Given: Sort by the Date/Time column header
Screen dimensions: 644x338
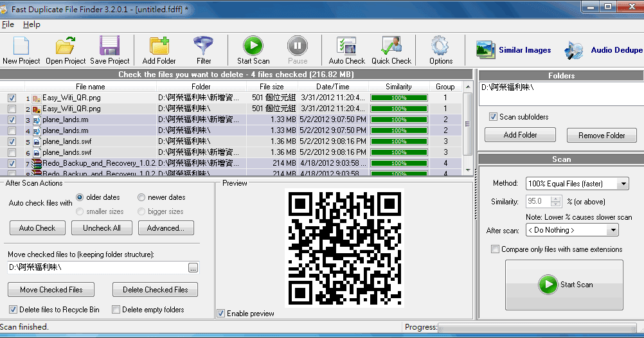Looking at the screenshot, I should (333, 87).
